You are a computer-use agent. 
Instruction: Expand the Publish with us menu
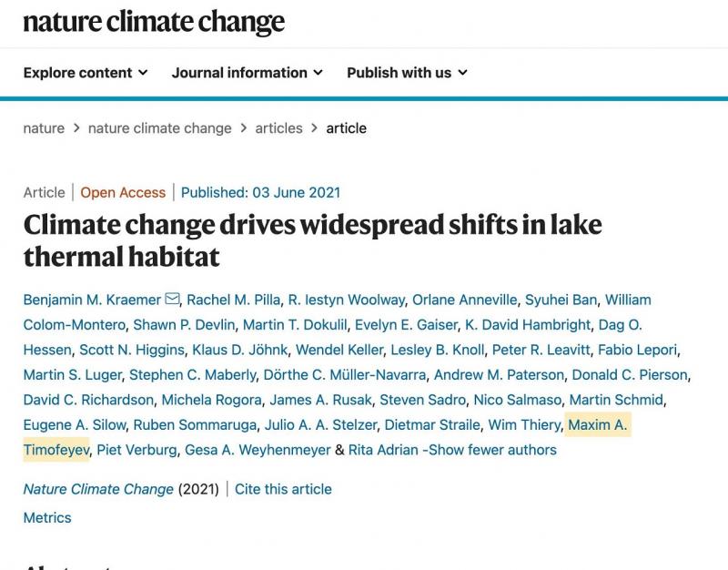pyautogui.click(x=407, y=73)
